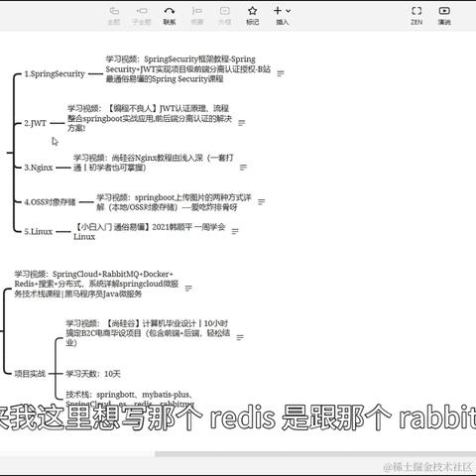The height and width of the screenshot is (476, 476).
Task: Open note icon beside SpringCloud+RabbitMQ topic
Action: [x=188, y=289]
